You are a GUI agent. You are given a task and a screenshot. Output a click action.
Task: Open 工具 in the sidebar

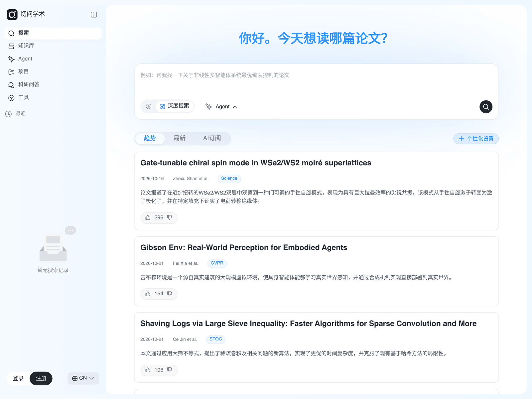[53, 97]
